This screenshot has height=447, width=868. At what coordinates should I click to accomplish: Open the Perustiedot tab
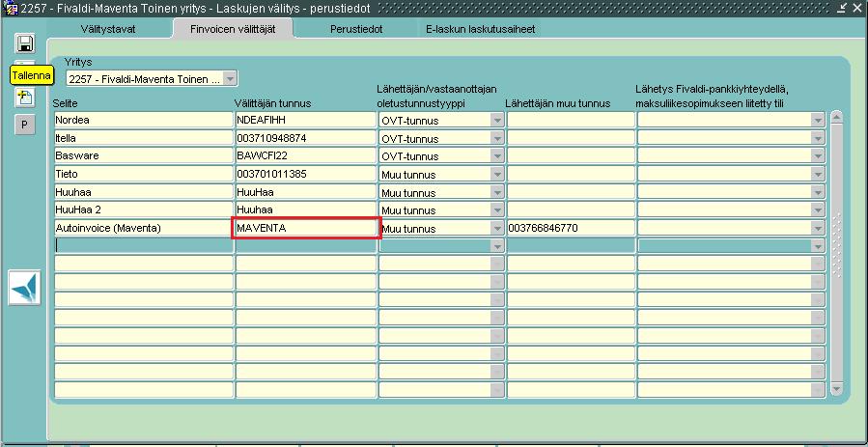click(x=356, y=29)
